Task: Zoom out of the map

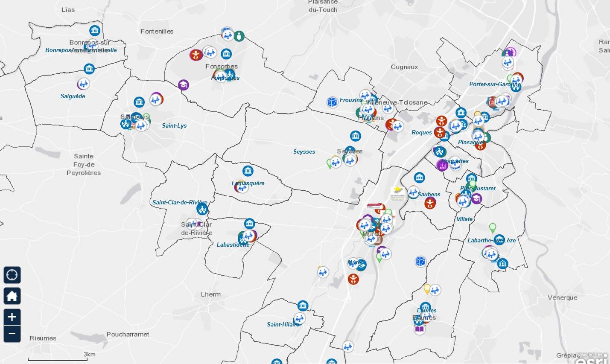Action: (12, 334)
